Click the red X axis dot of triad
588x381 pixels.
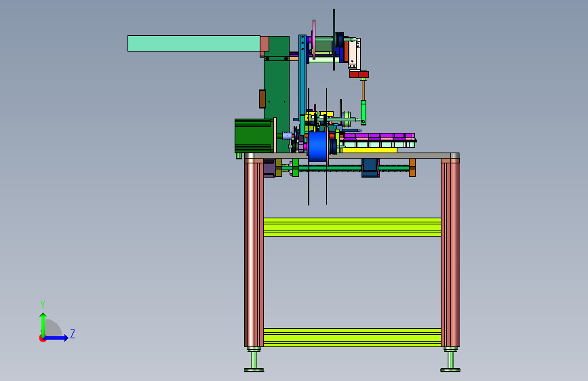41,339
